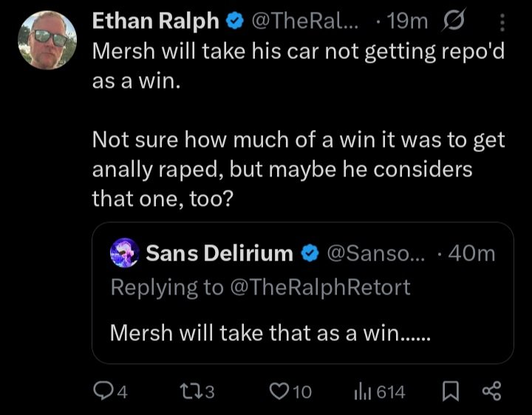Bookmark this tweet
Viewport: 532px width, 415px height.
point(451,391)
